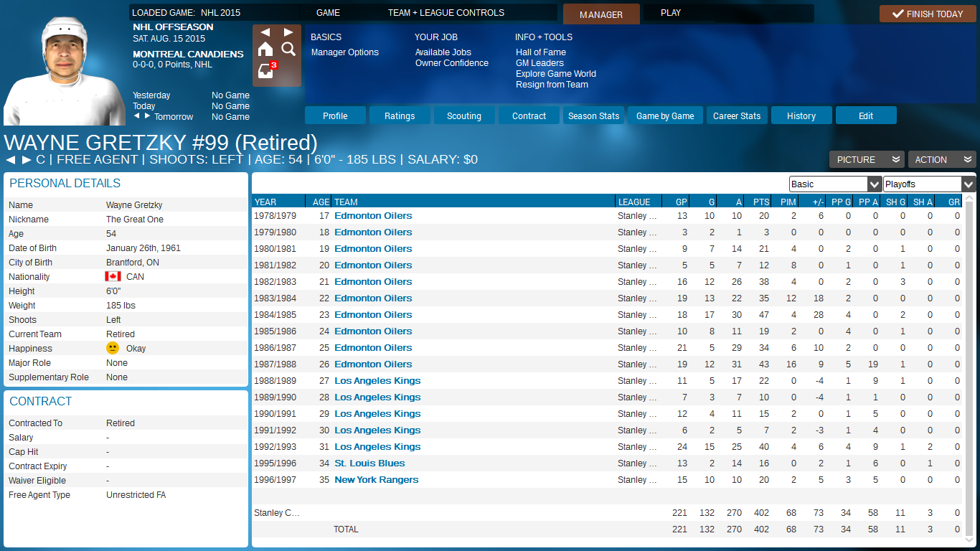Show next day using arrow beside Tomorrow
The width and height of the screenshot is (980, 551).
pyautogui.click(x=148, y=116)
